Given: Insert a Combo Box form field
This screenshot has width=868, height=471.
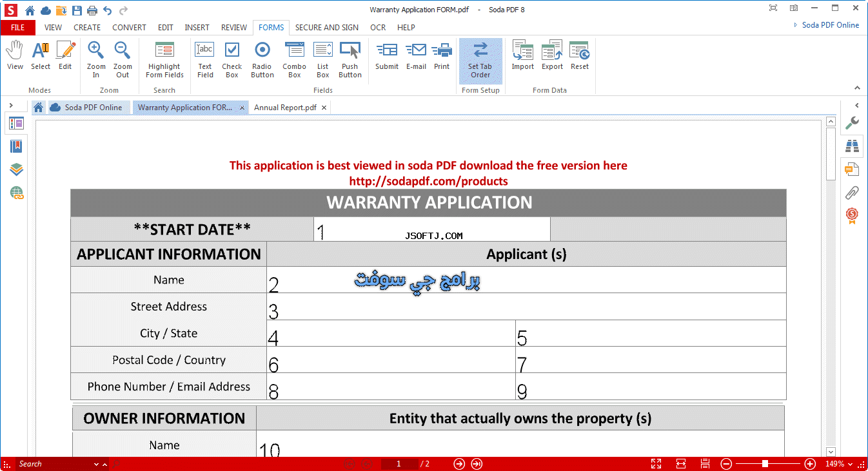Looking at the screenshot, I should click(x=295, y=59).
